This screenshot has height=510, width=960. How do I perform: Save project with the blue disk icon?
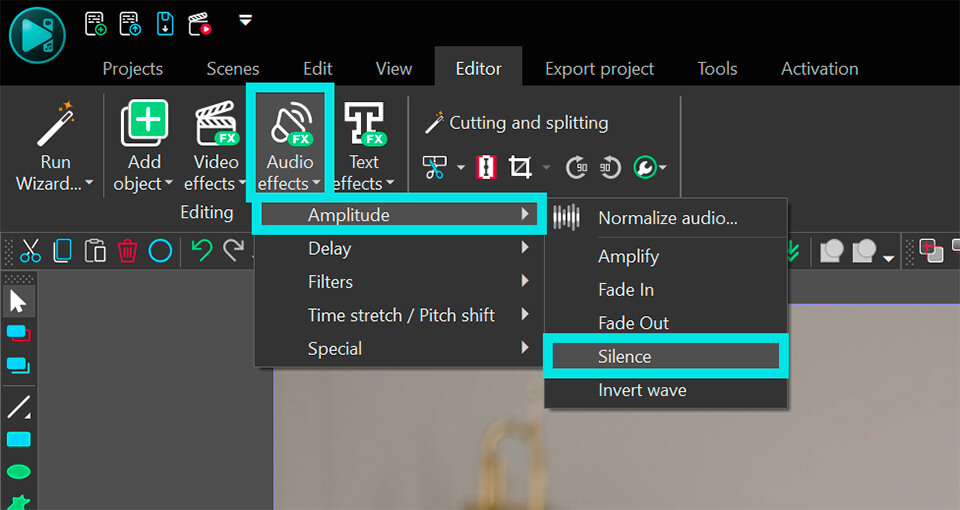(x=165, y=24)
